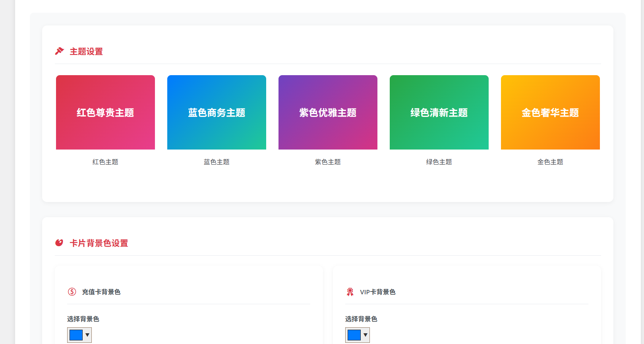The image size is (644, 344).
Task: Click the 卡片背景色设置 section heading
Action: pyautogui.click(x=99, y=243)
